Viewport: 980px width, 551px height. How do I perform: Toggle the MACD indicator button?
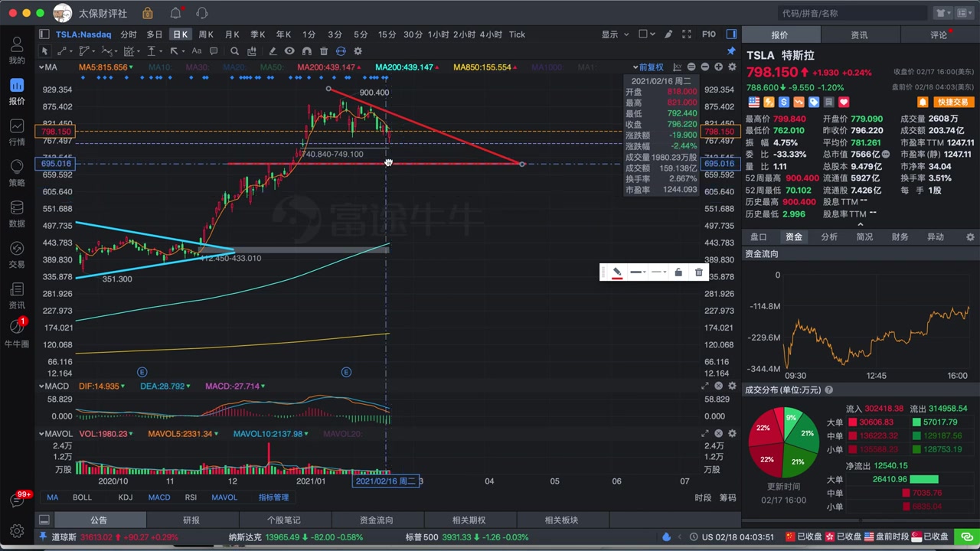[159, 497]
